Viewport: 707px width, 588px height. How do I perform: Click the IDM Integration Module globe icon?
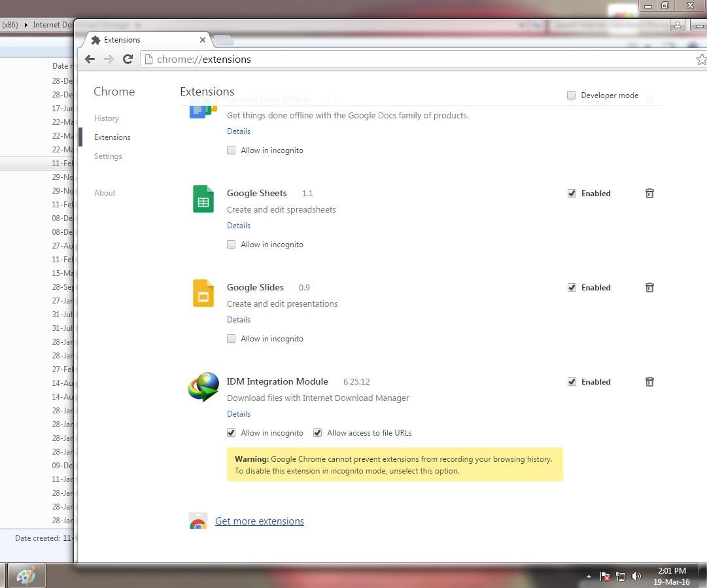pos(203,387)
